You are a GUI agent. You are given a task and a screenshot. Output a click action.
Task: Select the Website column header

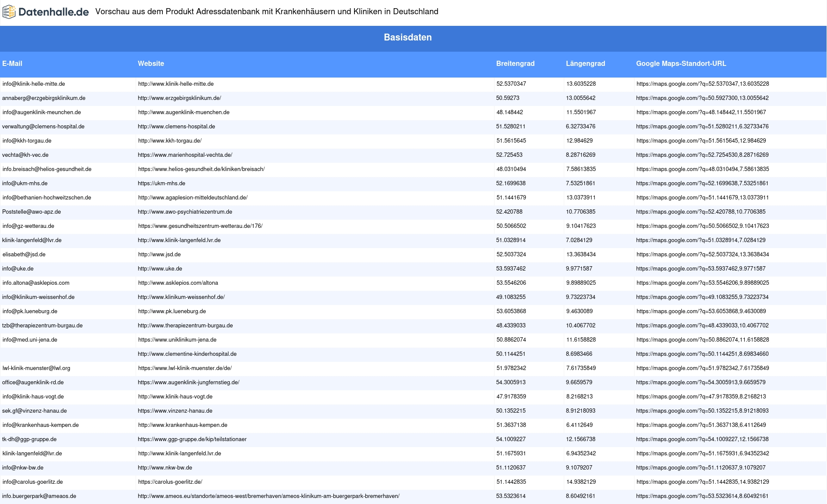(151, 63)
